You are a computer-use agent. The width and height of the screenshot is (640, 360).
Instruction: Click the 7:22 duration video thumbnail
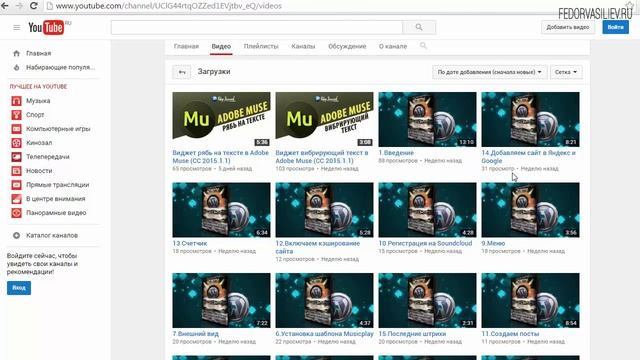point(221,300)
